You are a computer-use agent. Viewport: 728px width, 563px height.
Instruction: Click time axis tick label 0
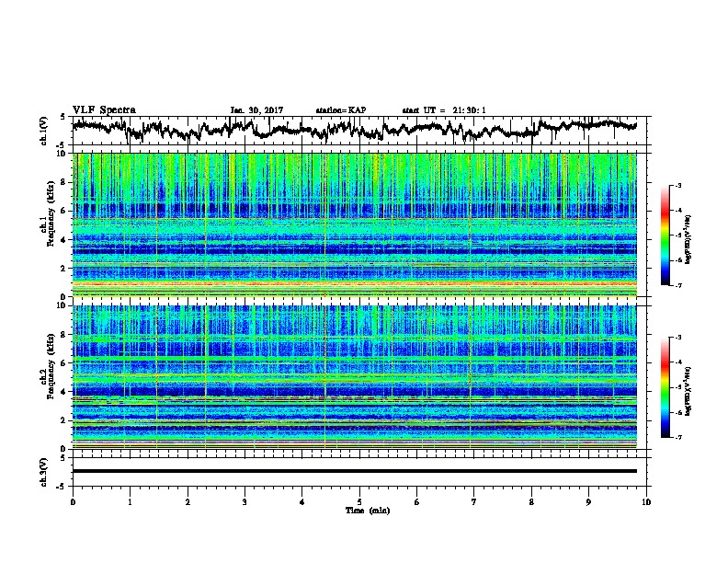(73, 501)
